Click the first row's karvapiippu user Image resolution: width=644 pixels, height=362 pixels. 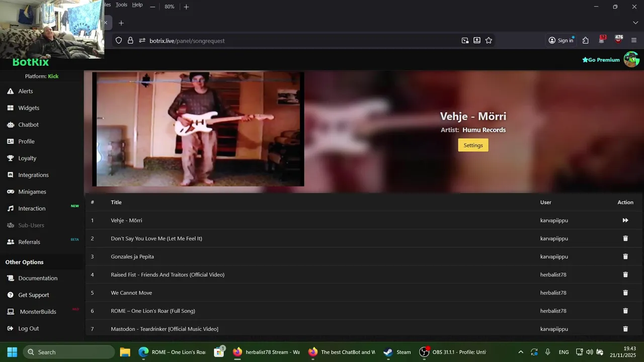pyautogui.click(x=554, y=220)
